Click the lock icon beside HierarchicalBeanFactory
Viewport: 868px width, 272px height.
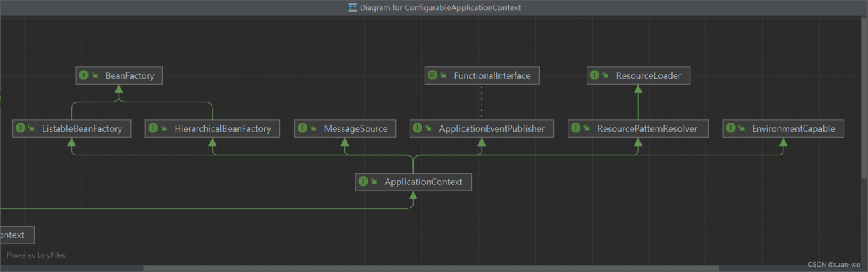[x=164, y=128]
